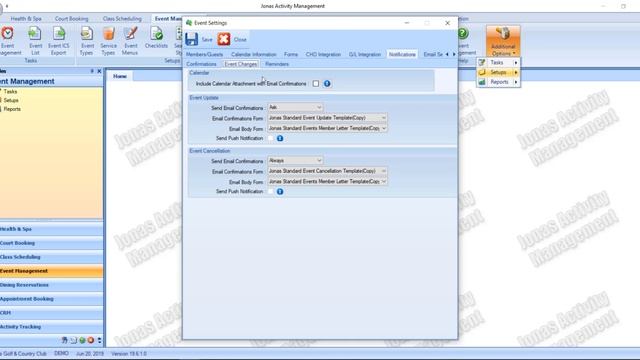Switch to the Forms tab

tap(291, 54)
